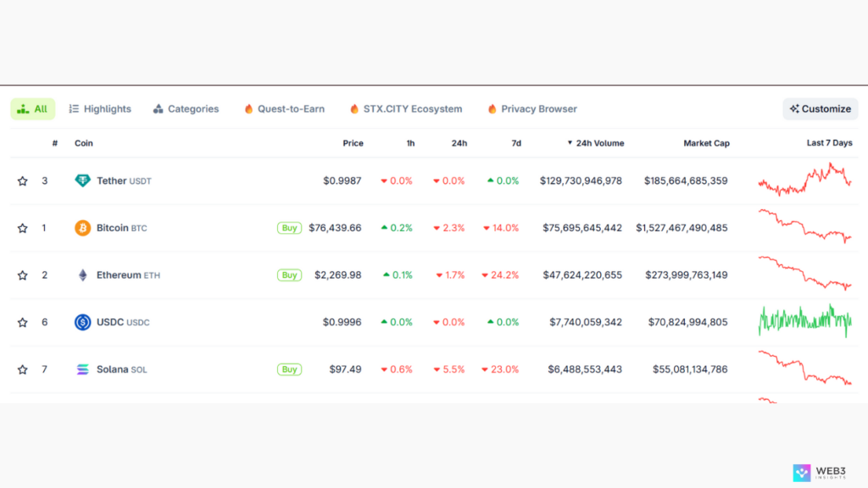Open the USDC 7-day sparkline chart
The height and width of the screenshot is (488, 868).
(x=804, y=321)
